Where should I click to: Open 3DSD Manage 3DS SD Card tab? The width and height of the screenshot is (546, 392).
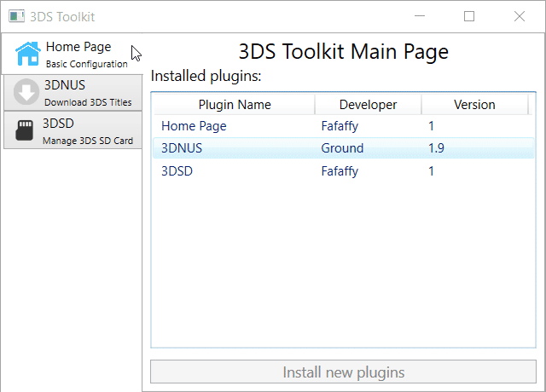point(73,130)
